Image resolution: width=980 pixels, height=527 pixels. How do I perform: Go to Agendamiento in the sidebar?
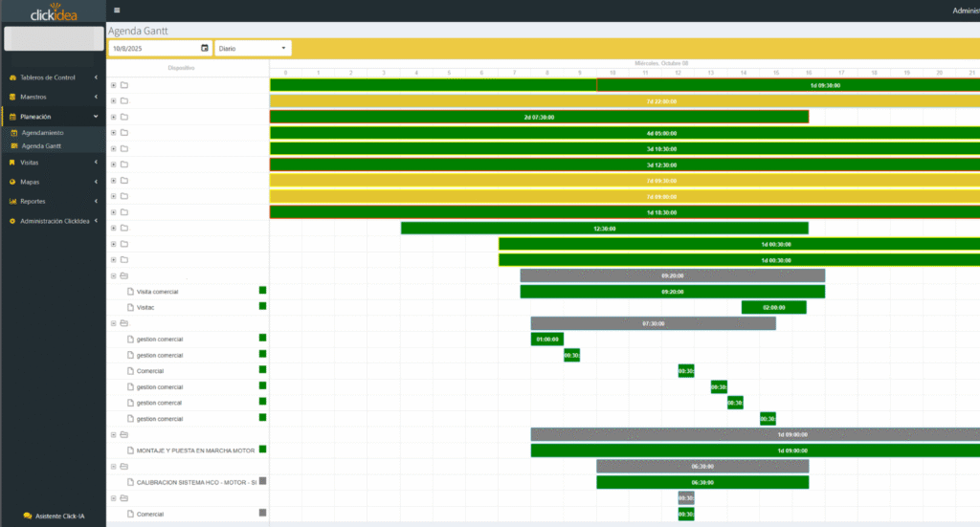43,132
